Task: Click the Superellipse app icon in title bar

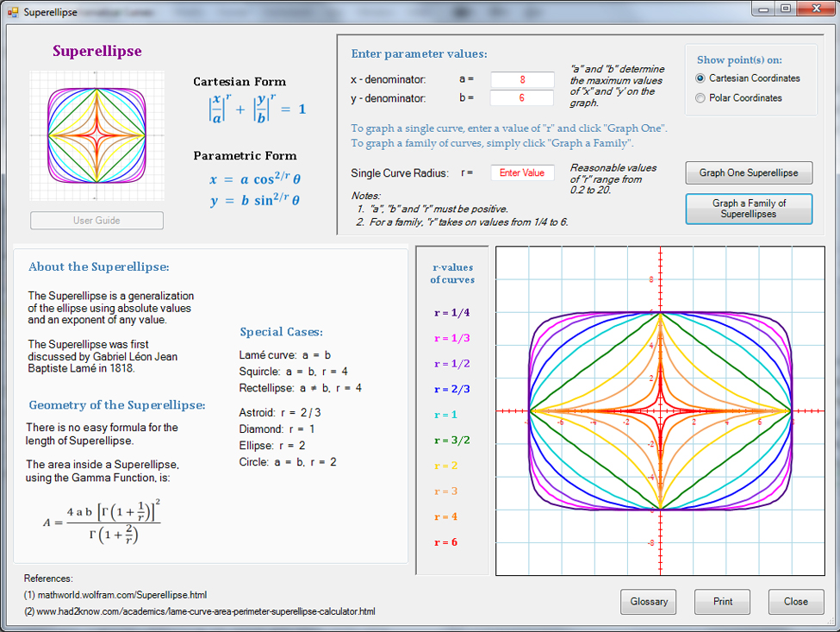Action: pyautogui.click(x=12, y=12)
